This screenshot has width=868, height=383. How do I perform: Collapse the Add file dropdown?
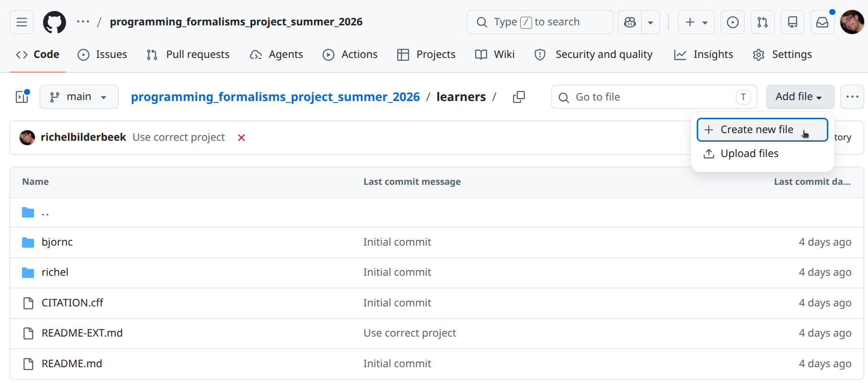pyautogui.click(x=799, y=97)
